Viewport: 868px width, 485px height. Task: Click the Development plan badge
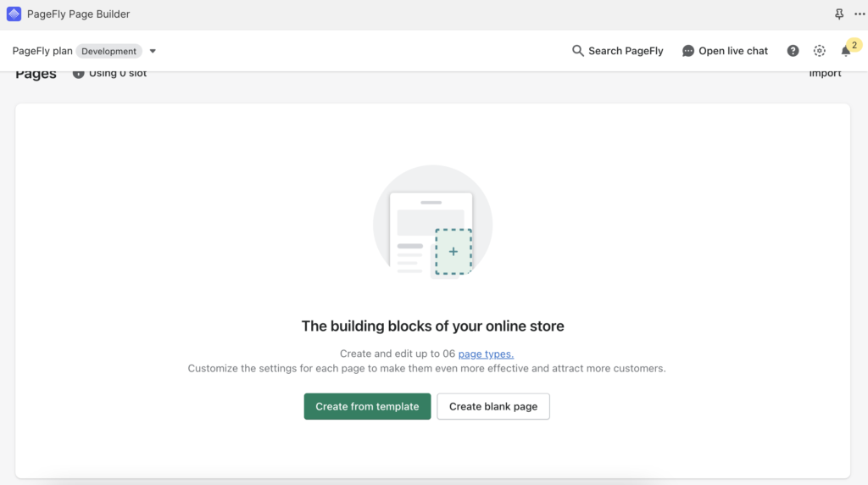pyautogui.click(x=108, y=51)
